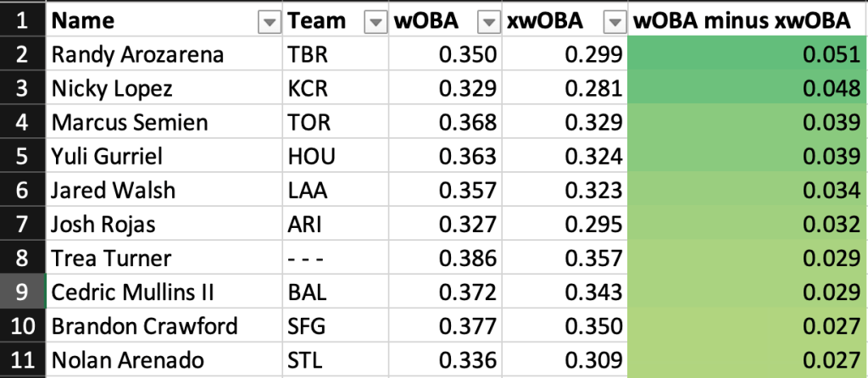This screenshot has height=378, width=868.
Task: Click Yuli Gurriel's wOBA value 0.363
Action: click(x=468, y=157)
